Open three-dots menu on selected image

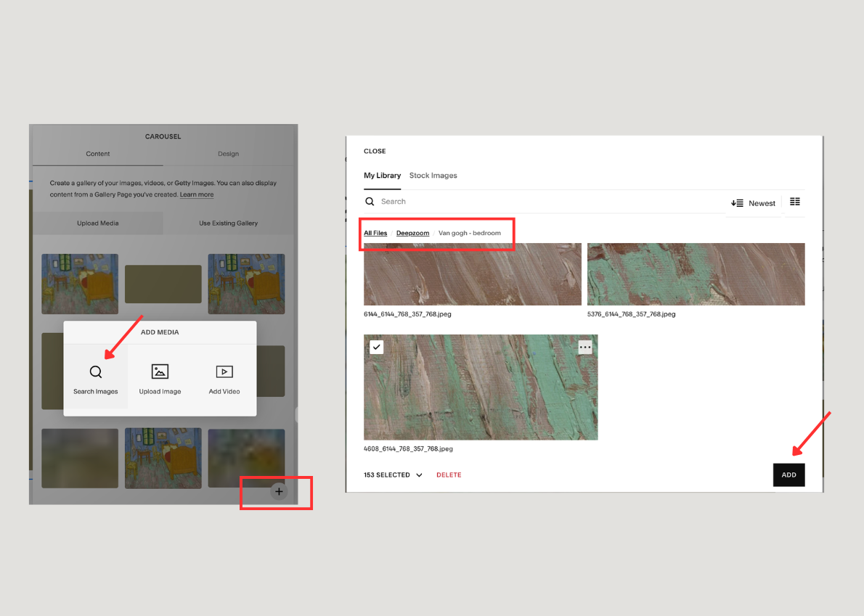584,348
